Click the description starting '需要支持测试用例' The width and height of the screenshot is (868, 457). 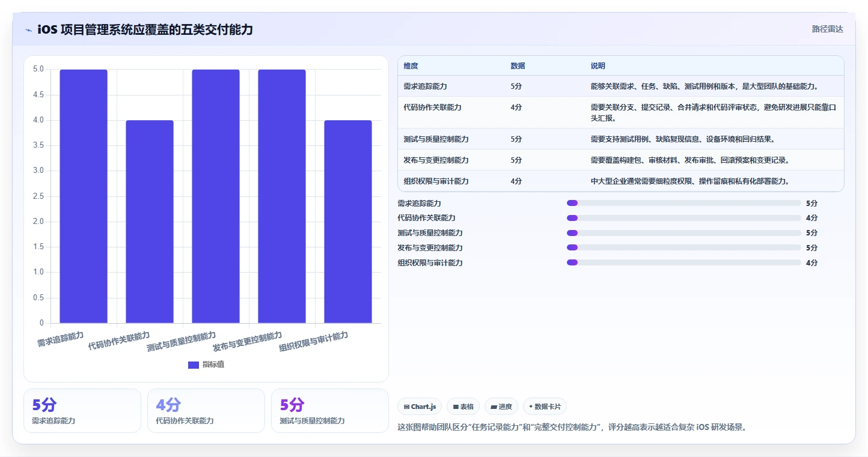pyautogui.click(x=683, y=139)
